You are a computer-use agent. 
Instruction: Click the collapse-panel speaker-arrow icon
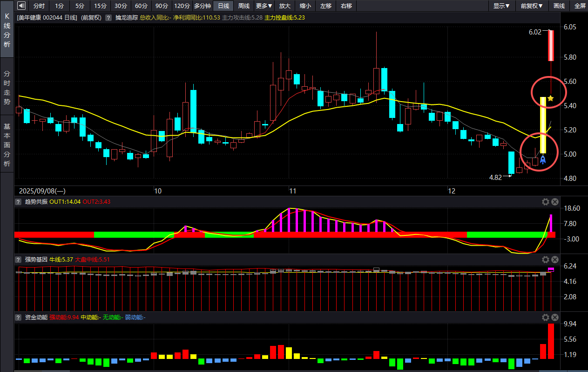click(x=21, y=6)
